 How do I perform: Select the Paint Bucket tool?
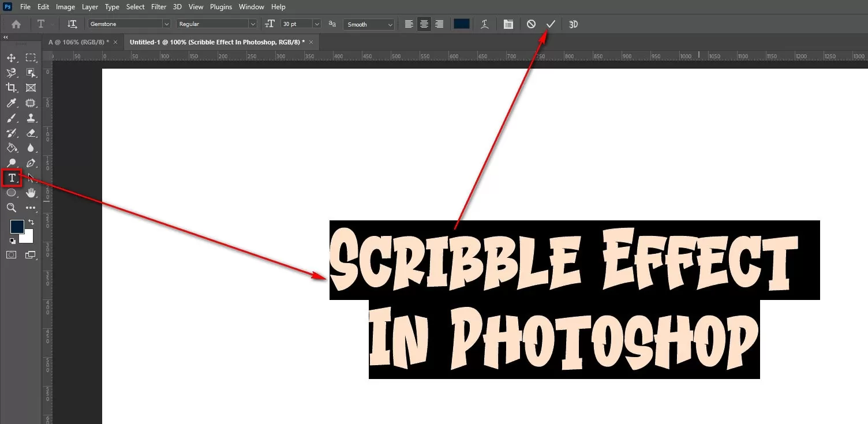pos(11,148)
